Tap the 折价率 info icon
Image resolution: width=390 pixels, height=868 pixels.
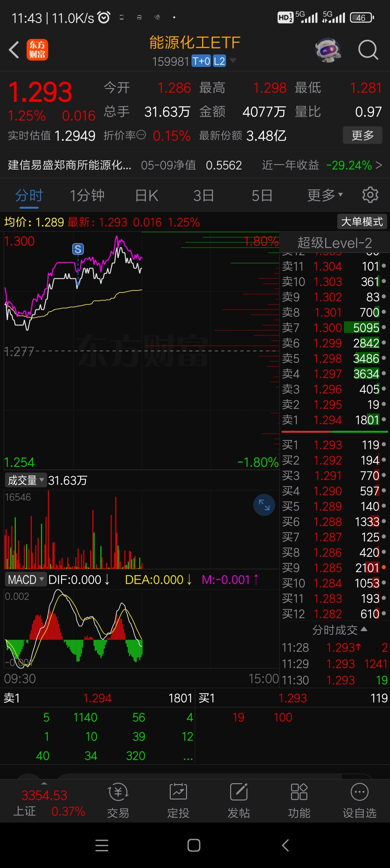141,135
